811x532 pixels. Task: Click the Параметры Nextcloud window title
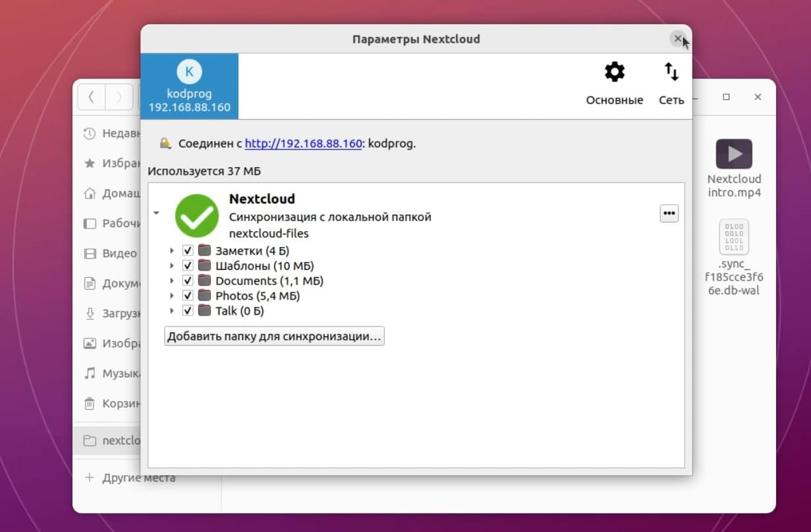416,40
